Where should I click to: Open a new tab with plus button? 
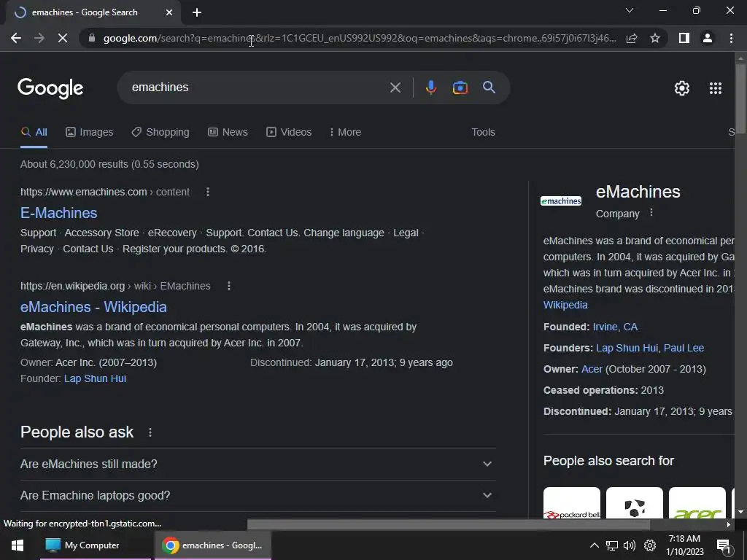(197, 12)
